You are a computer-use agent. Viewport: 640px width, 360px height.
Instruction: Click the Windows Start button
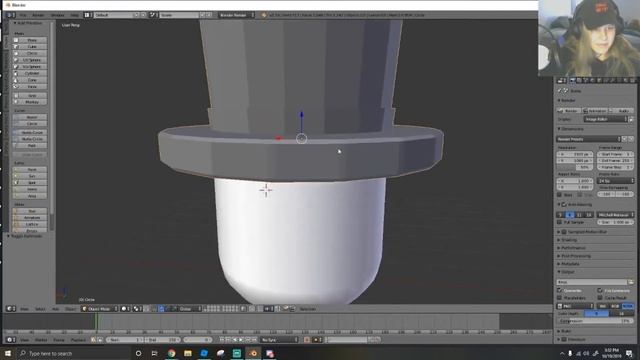click(8, 353)
